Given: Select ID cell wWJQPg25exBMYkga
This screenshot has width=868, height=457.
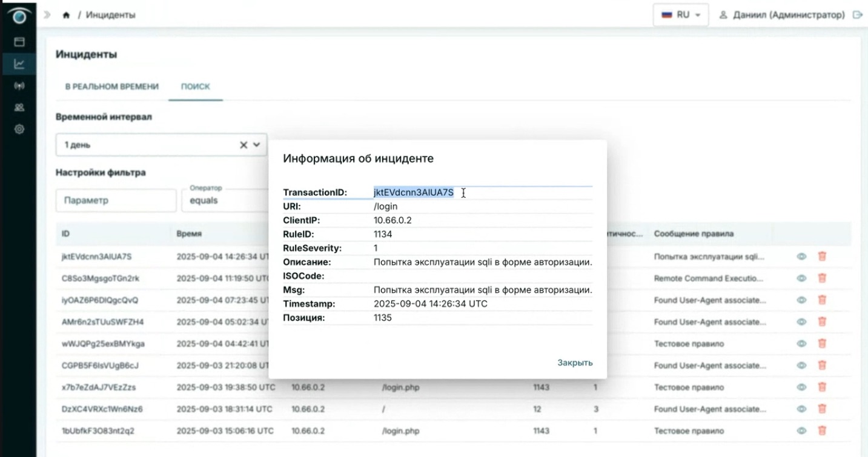Looking at the screenshot, I should tap(103, 344).
